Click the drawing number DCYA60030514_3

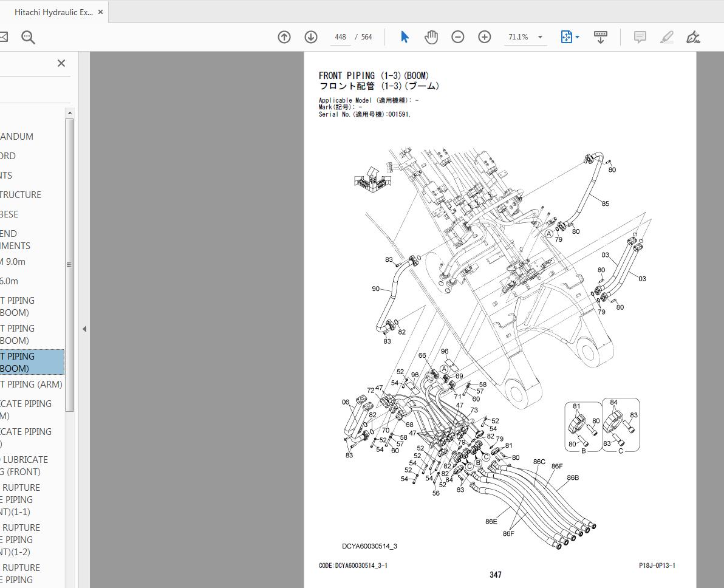coord(369,547)
